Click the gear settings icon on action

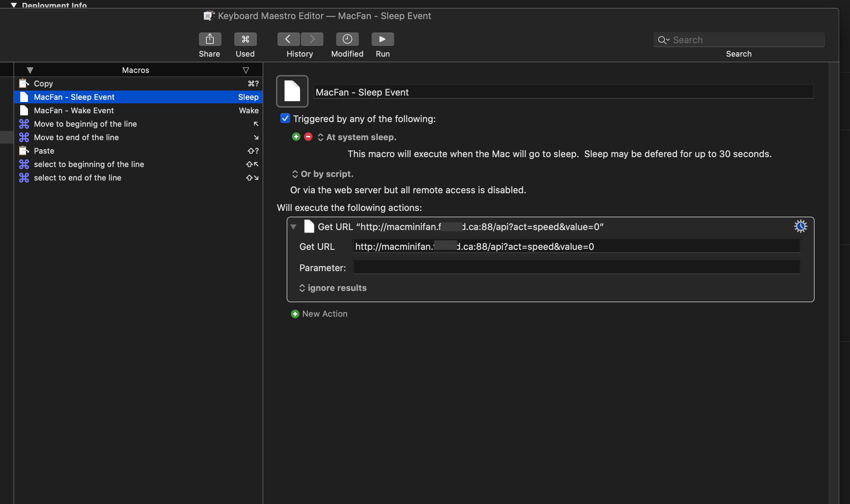(x=801, y=226)
